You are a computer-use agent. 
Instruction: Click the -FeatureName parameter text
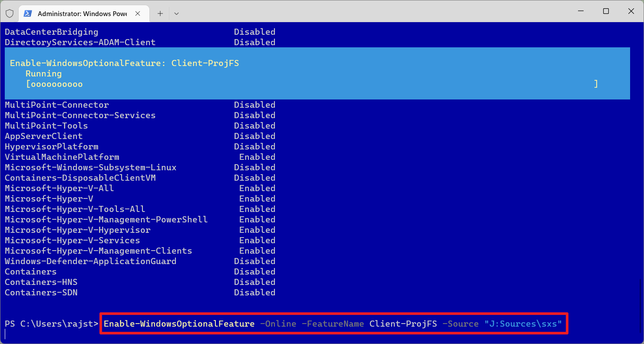[333, 323]
